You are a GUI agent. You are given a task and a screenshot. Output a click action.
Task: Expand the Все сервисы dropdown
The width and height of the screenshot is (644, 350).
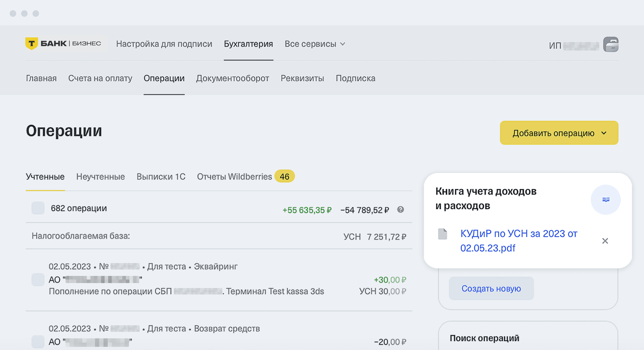(315, 44)
